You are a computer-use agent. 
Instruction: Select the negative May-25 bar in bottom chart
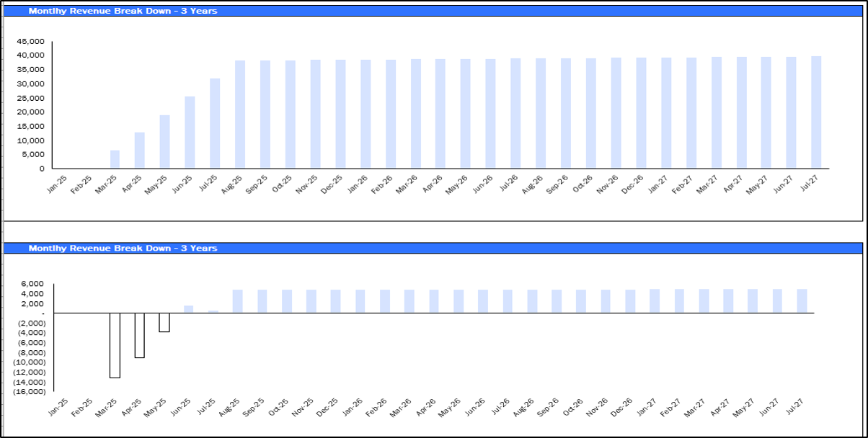click(164, 322)
